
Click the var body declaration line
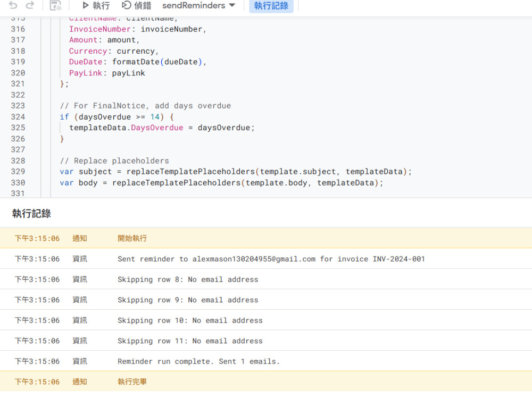click(221, 183)
